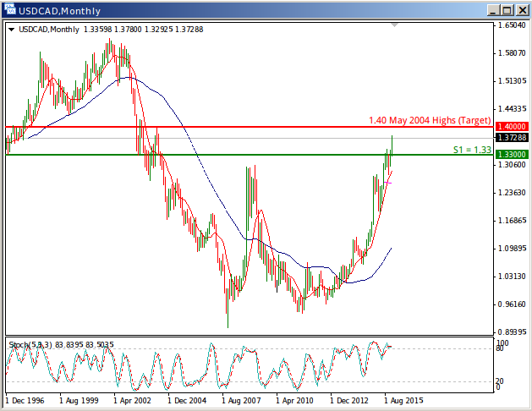Click the USDCAD chart window icon

(10, 10)
